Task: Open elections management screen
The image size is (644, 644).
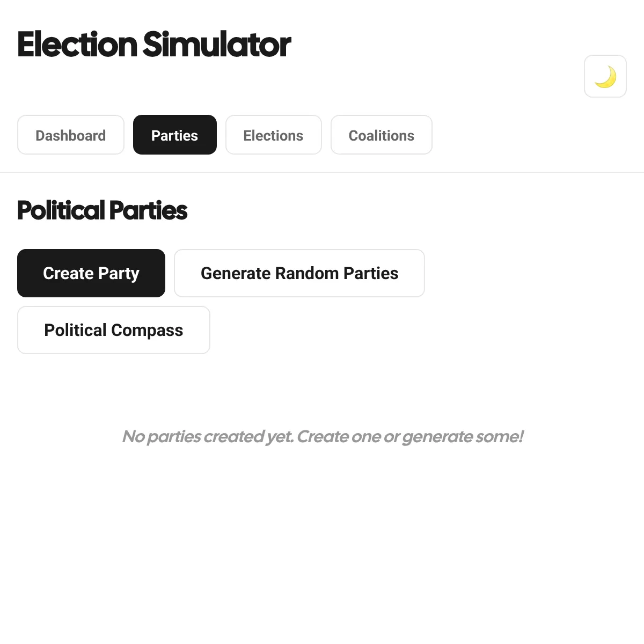Action: (x=273, y=135)
